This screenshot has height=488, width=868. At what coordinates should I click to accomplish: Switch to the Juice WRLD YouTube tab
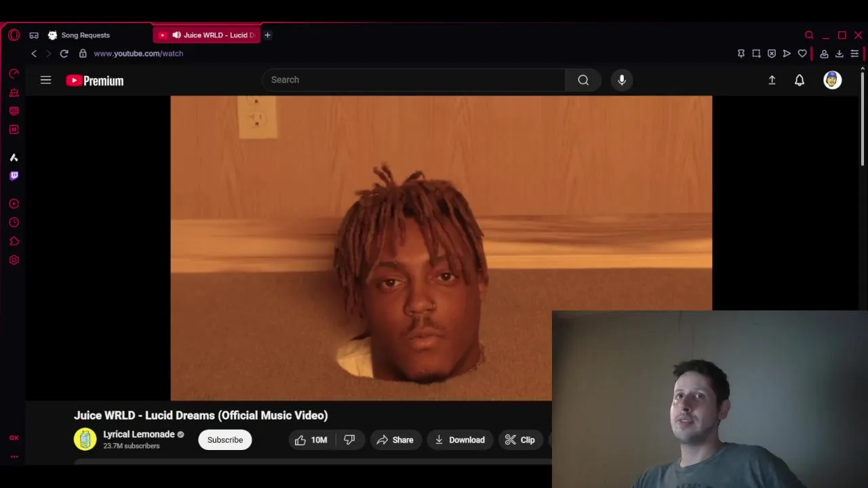(x=208, y=35)
